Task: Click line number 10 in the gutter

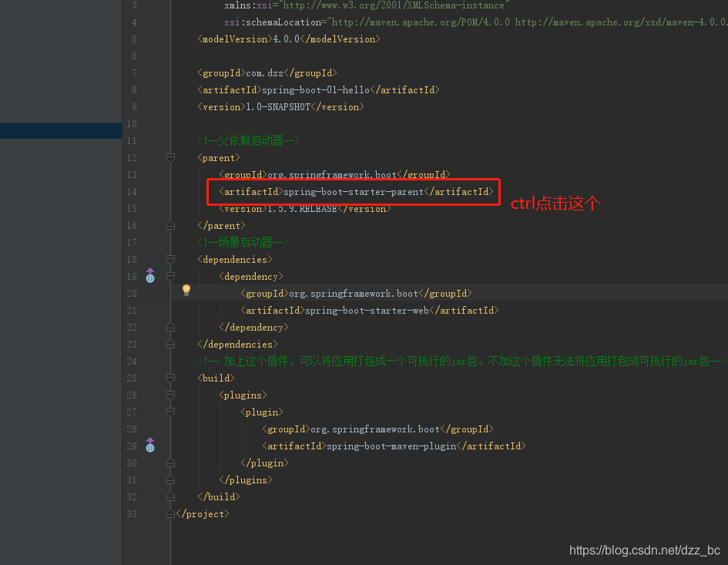Action: [x=132, y=124]
